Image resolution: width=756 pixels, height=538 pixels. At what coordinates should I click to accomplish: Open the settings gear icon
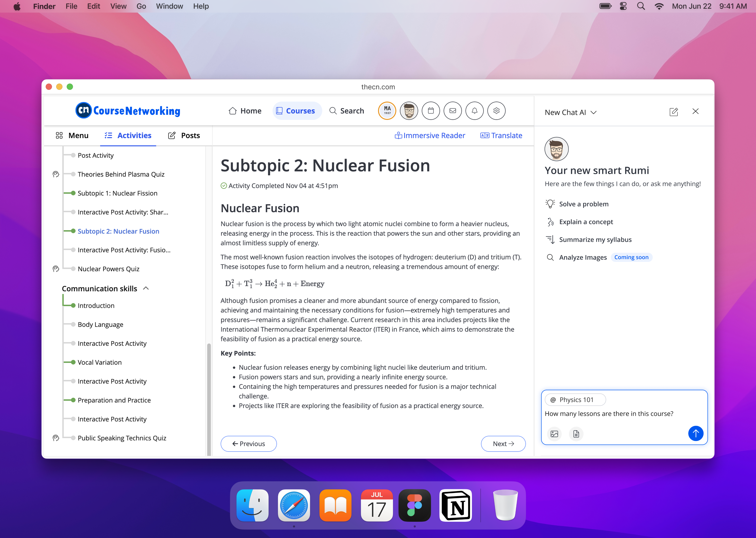pyautogui.click(x=496, y=111)
